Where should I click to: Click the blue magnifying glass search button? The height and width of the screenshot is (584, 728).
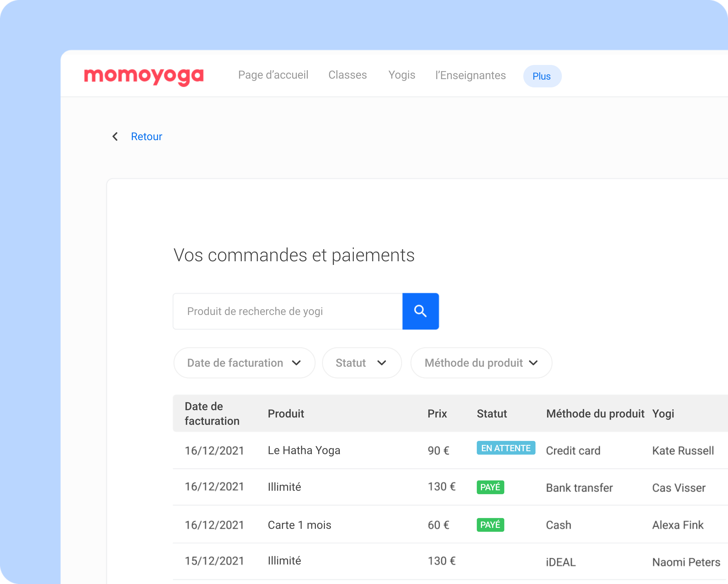(420, 311)
